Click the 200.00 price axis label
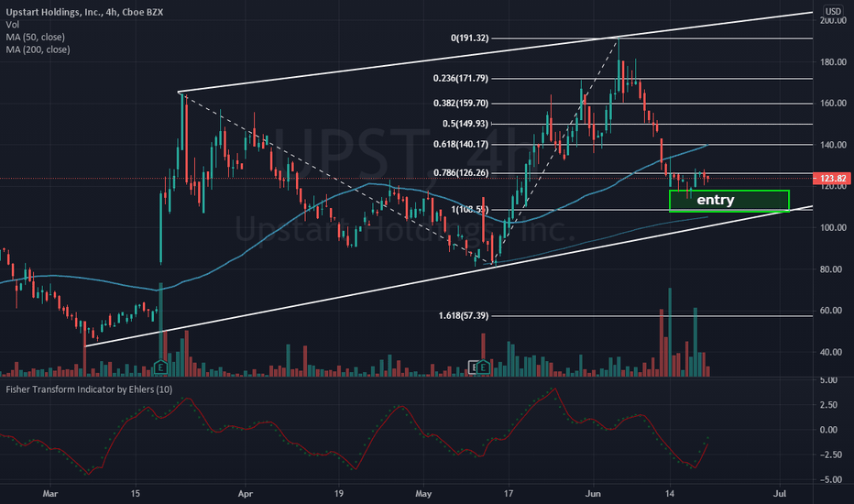 (x=833, y=21)
